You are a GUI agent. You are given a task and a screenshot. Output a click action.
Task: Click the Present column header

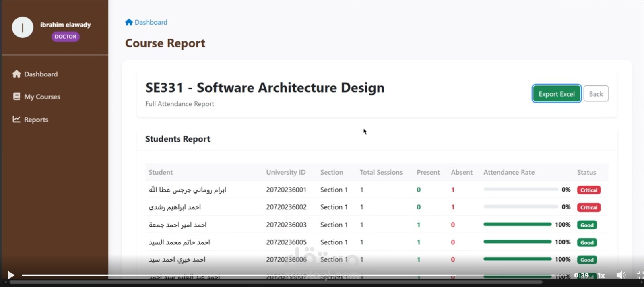click(428, 172)
